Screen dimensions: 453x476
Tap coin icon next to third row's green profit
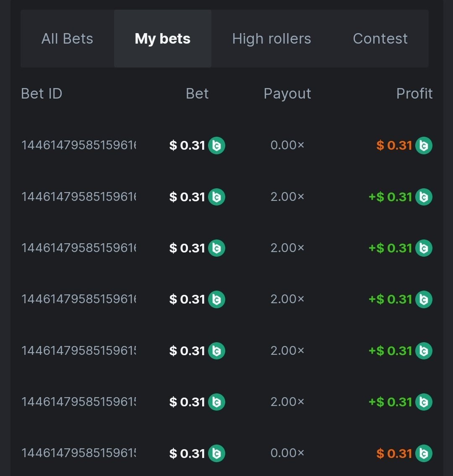click(424, 248)
